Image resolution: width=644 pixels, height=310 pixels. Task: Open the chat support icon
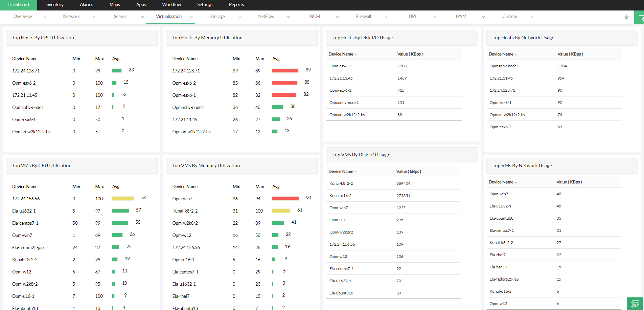point(635,303)
